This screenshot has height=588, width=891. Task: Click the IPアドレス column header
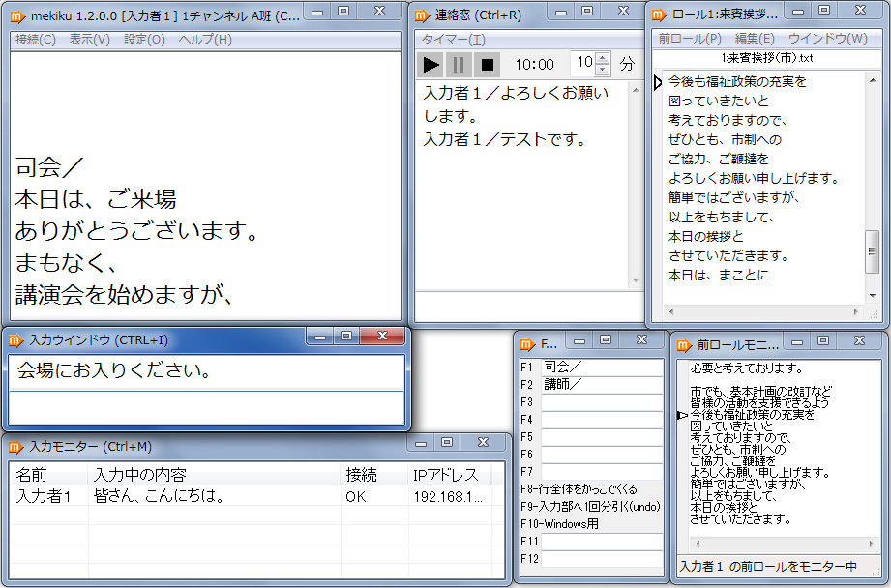445,475
